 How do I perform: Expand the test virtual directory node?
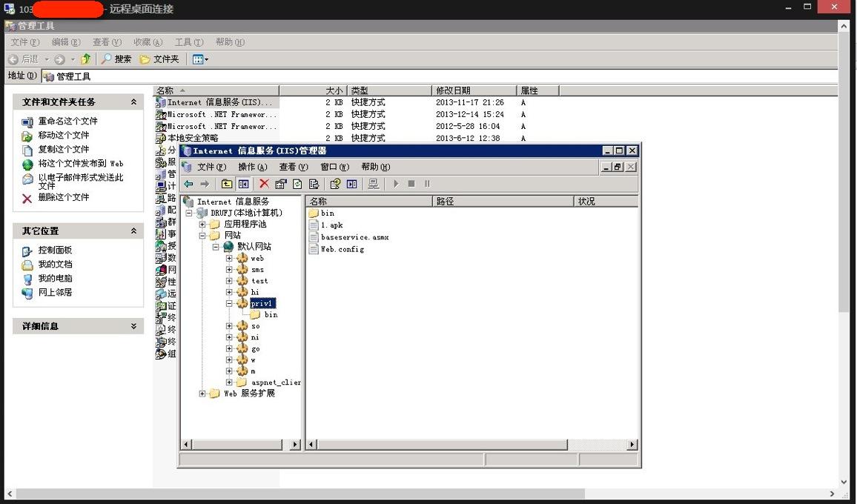[x=230, y=281]
